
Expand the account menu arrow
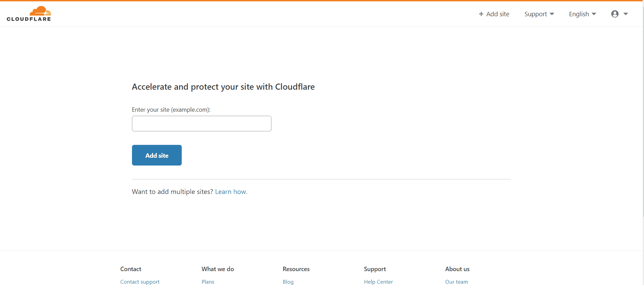[x=626, y=14]
